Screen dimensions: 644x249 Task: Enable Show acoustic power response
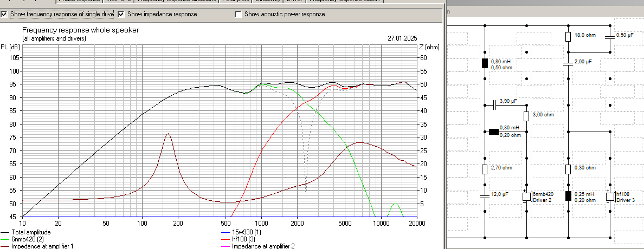238,15
